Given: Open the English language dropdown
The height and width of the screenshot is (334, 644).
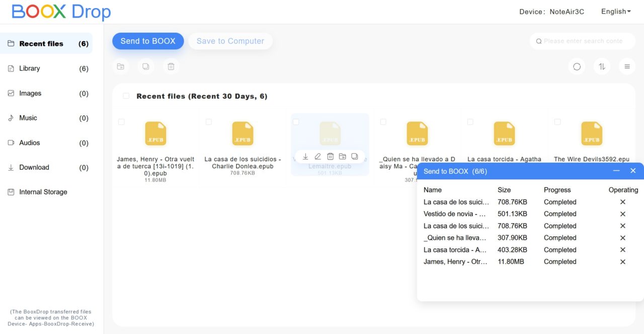Looking at the screenshot, I should click(615, 12).
